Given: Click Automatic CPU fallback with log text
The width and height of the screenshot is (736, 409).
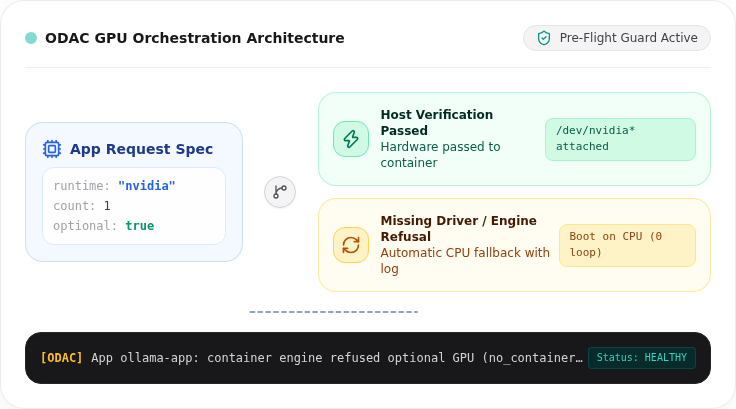Looking at the screenshot, I should [x=465, y=261].
